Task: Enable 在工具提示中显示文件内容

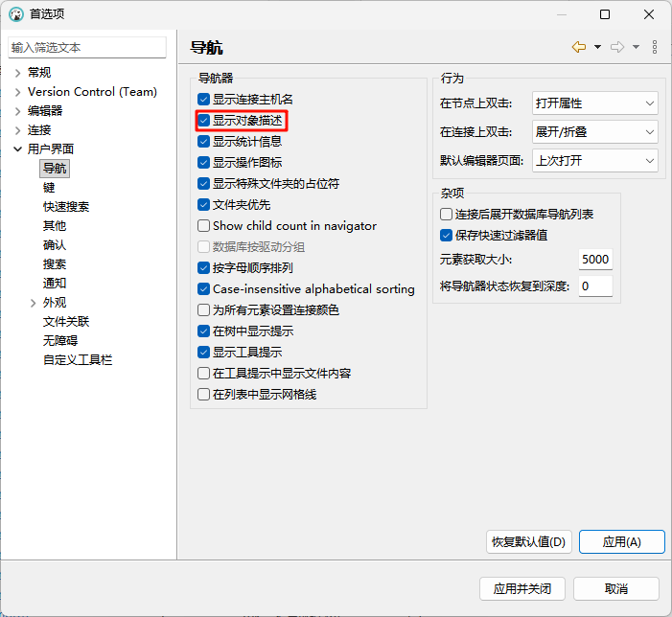Action: (203, 374)
